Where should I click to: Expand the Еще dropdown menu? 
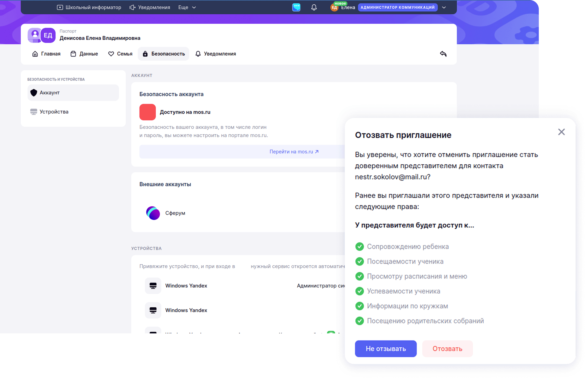coord(187,7)
